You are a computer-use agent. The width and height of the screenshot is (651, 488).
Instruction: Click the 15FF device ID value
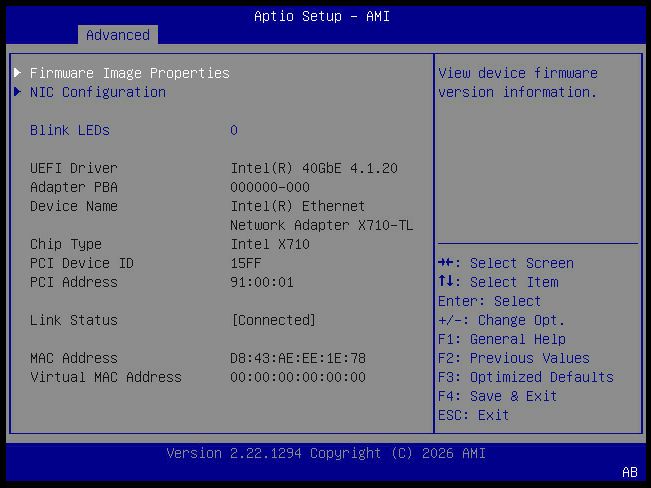tap(246, 263)
